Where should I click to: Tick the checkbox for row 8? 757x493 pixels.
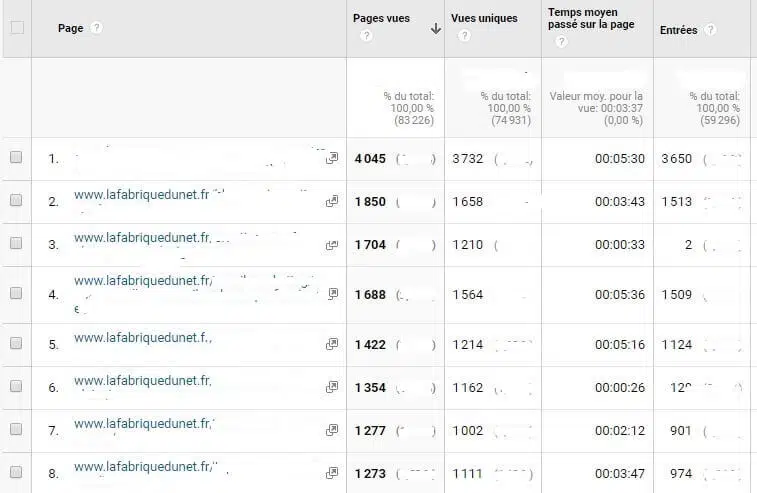[16, 471]
